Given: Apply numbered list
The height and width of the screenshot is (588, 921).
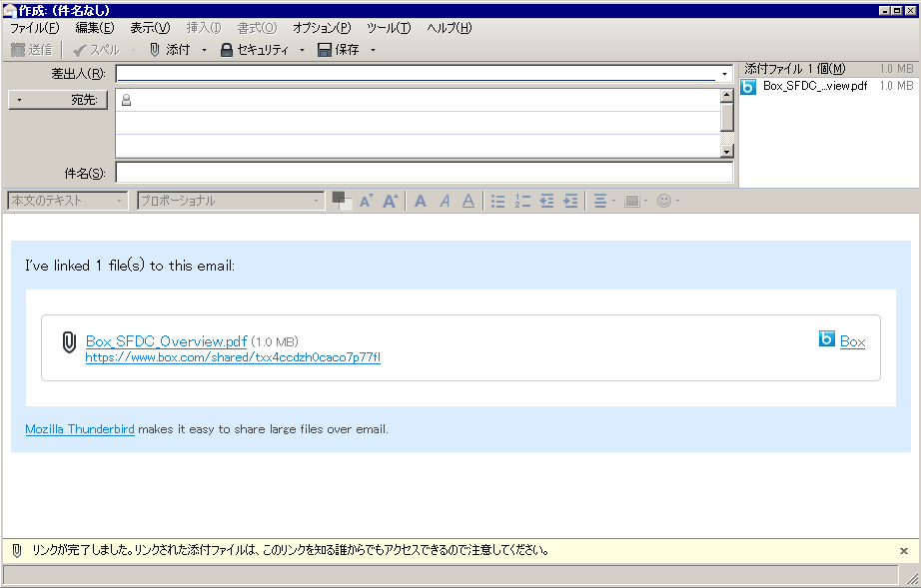Looking at the screenshot, I should pyautogui.click(x=522, y=201).
